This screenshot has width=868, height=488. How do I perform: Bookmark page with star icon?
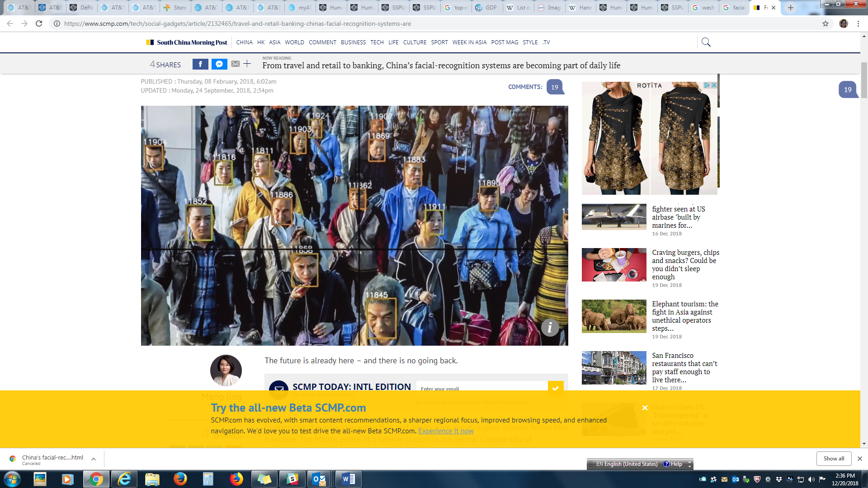point(826,23)
